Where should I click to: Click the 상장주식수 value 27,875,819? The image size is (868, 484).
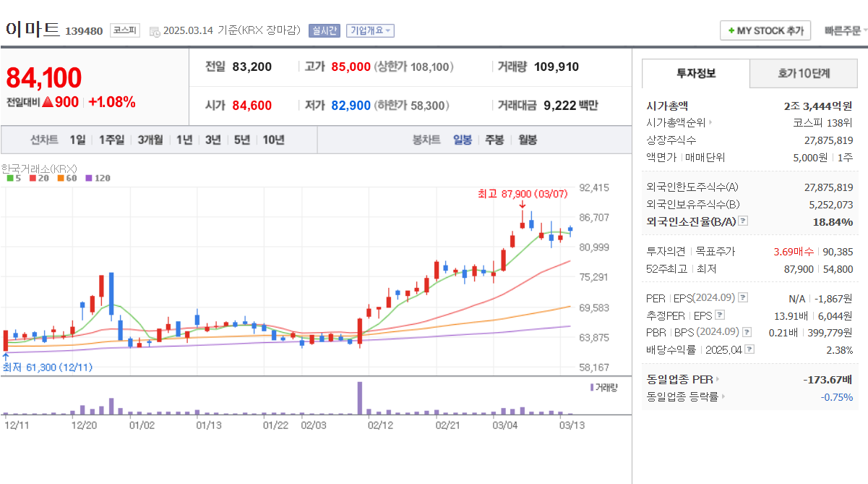click(x=828, y=140)
